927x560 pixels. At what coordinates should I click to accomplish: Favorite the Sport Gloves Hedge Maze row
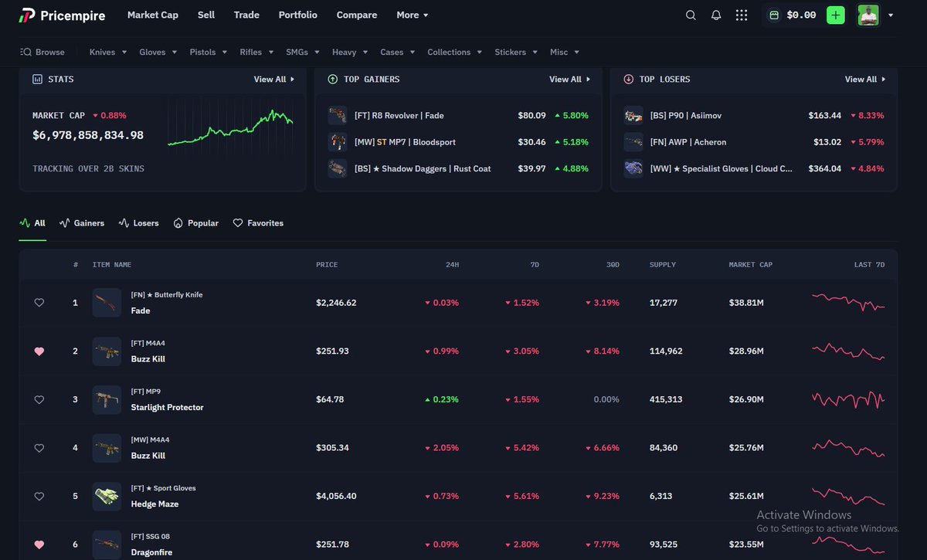click(39, 496)
